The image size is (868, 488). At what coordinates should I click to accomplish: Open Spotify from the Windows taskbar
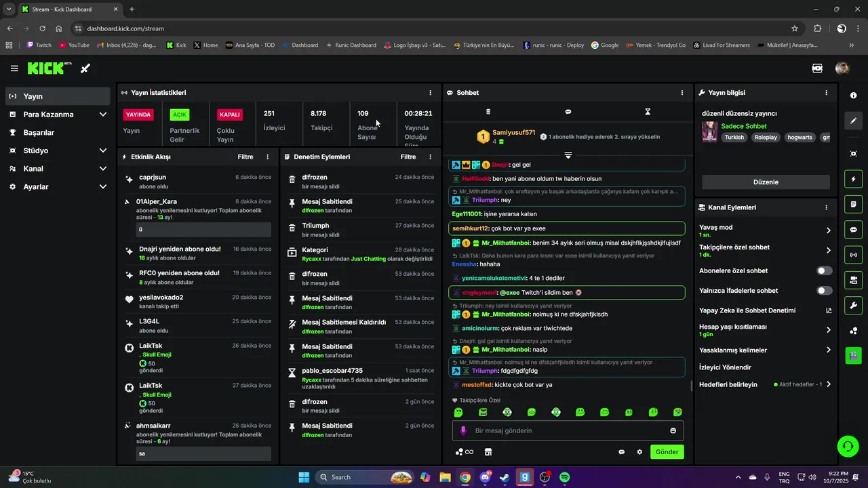[564, 477]
